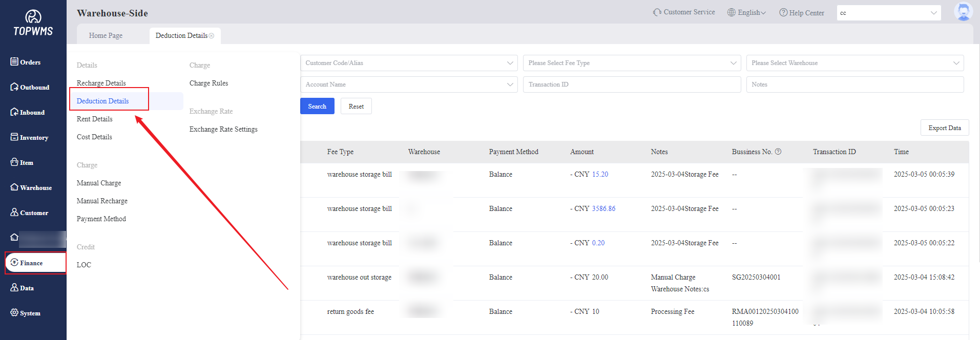Close the Deduction Details tab
980x340 pixels.
tap(212, 36)
